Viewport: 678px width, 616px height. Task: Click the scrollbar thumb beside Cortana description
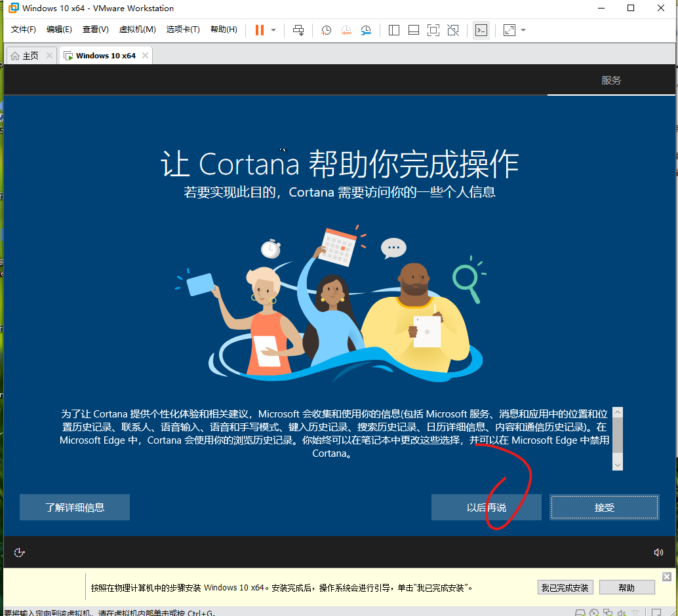click(618, 435)
